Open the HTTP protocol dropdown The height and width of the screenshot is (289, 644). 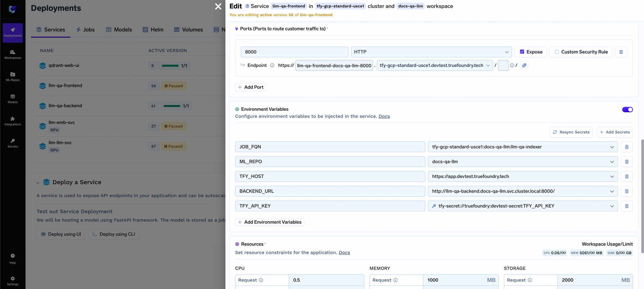pyautogui.click(x=431, y=52)
